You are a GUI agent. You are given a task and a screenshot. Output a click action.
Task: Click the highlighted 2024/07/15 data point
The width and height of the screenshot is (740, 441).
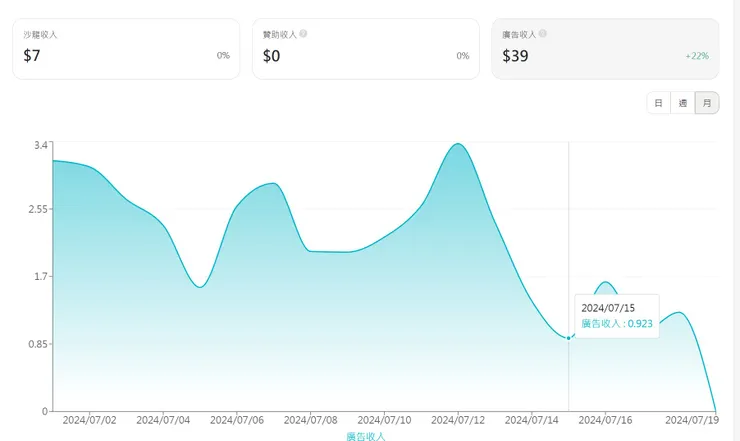pyautogui.click(x=569, y=338)
